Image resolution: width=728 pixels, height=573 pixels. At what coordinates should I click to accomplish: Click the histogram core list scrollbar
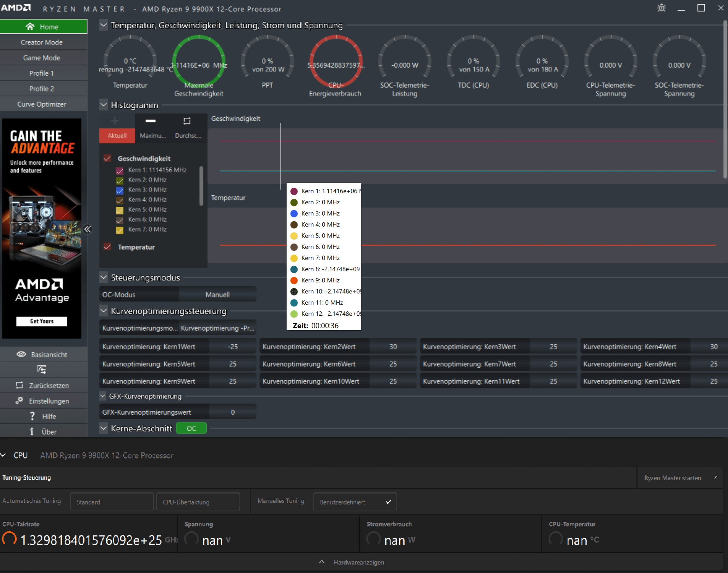pos(201,186)
